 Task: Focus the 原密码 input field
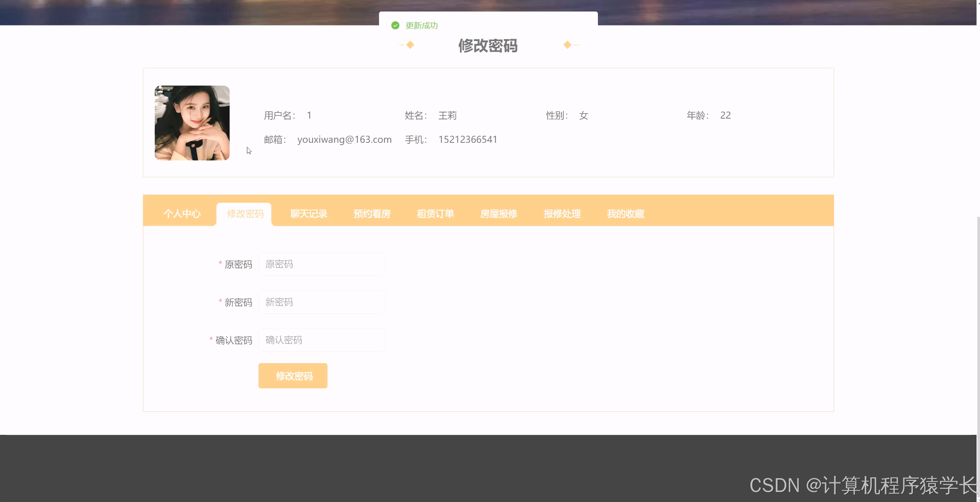322,264
